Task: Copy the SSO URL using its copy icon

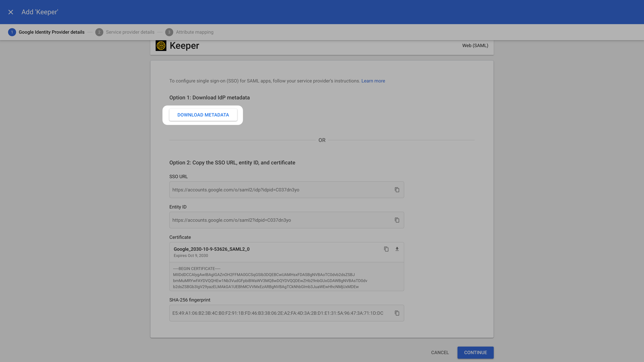Action: point(397,190)
